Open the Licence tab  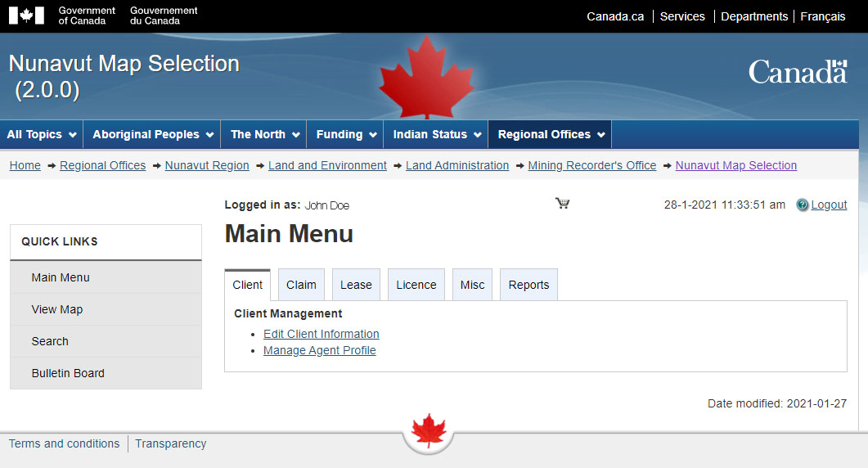pos(416,285)
